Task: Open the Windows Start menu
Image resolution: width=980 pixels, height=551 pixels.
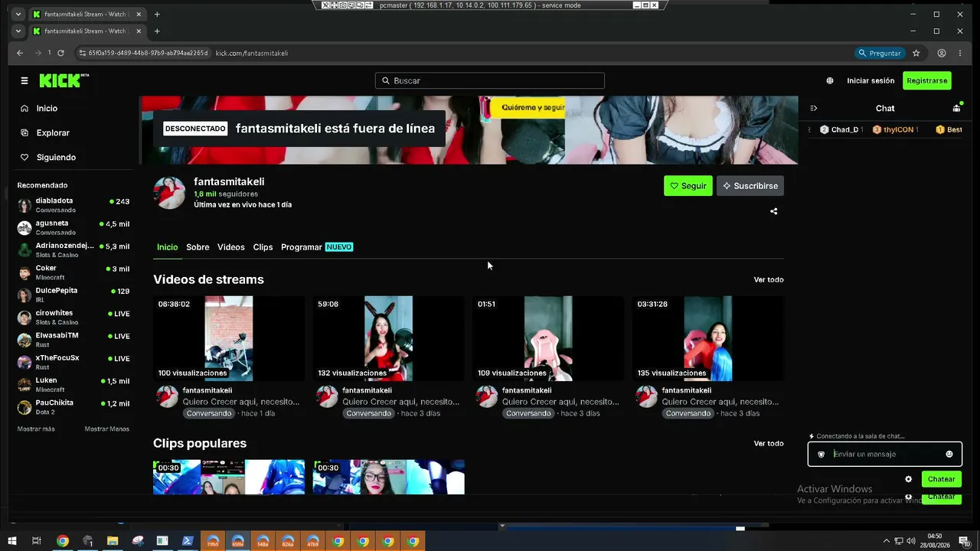Action: point(12,541)
